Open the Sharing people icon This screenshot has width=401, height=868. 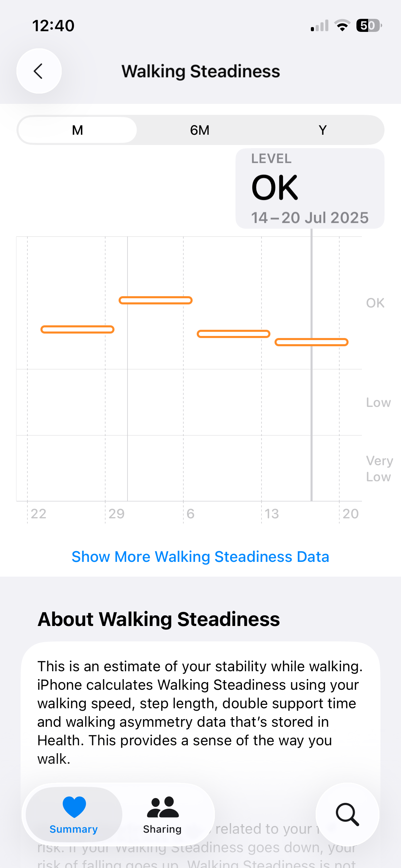point(162,807)
